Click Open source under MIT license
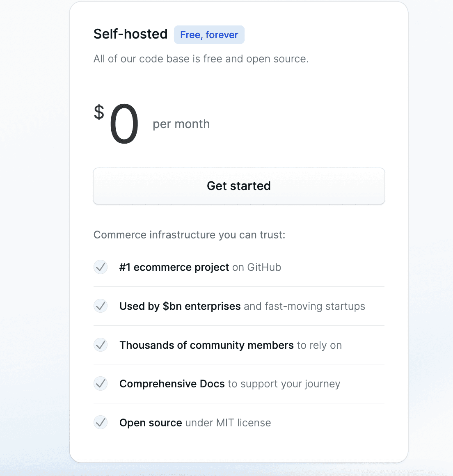The width and height of the screenshot is (453, 476). coord(195,423)
